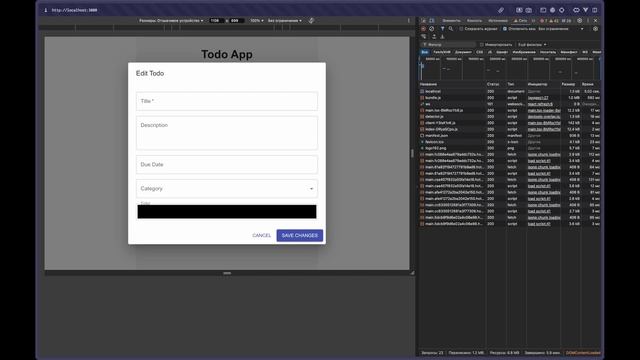This screenshot has height=360, width=640.
Task: Focus the Due Date field
Action: [x=227, y=164]
